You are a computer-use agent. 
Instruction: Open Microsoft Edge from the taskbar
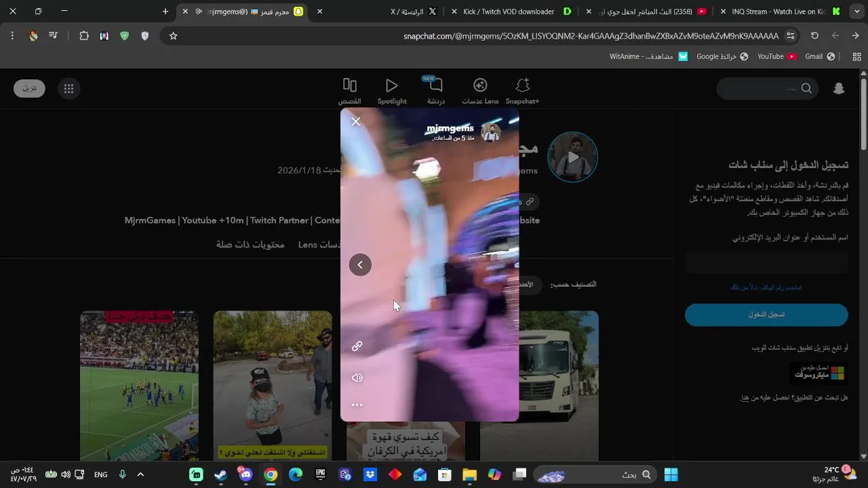tap(296, 474)
